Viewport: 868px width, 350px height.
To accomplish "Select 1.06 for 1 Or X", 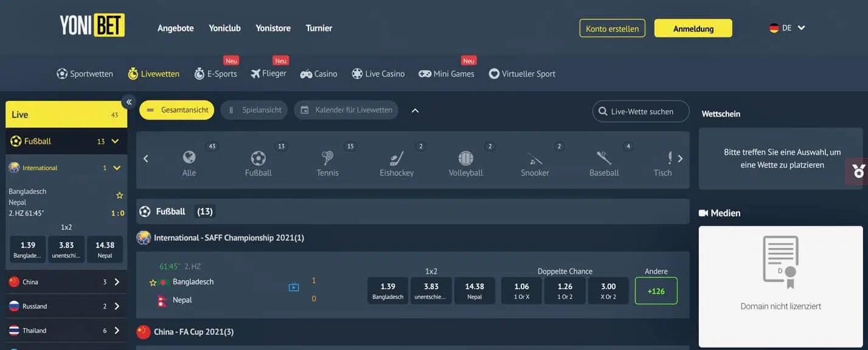I will (x=521, y=290).
